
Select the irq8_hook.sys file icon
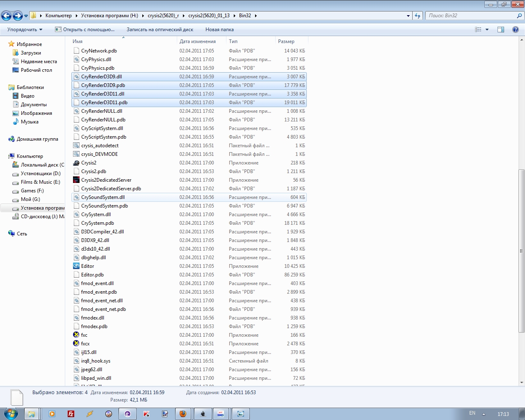coord(76,361)
